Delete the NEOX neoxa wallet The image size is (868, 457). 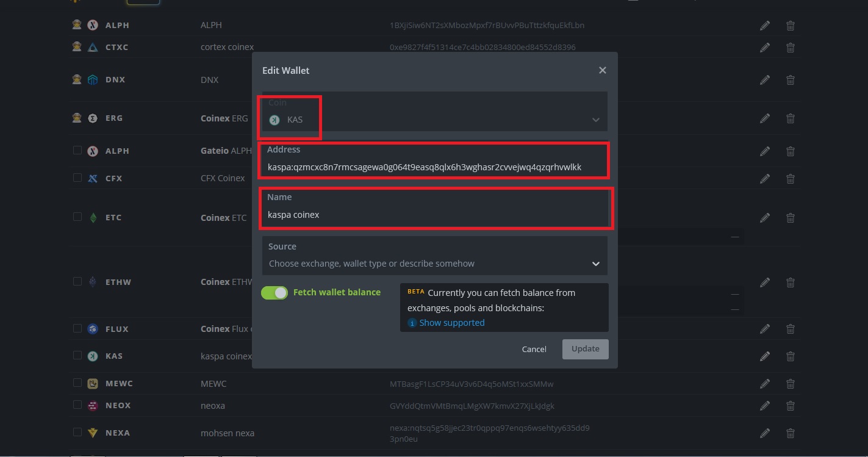790,406
